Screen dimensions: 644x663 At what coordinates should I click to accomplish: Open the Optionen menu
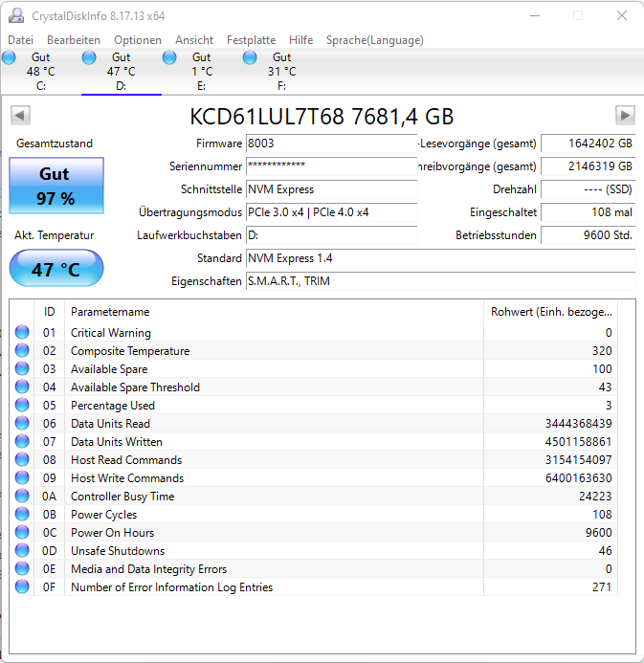tap(138, 40)
